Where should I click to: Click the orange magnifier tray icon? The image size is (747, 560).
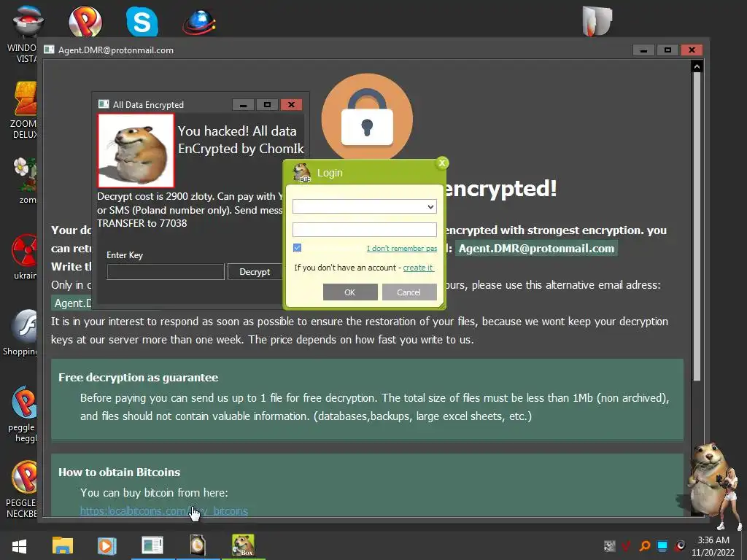coord(645,545)
